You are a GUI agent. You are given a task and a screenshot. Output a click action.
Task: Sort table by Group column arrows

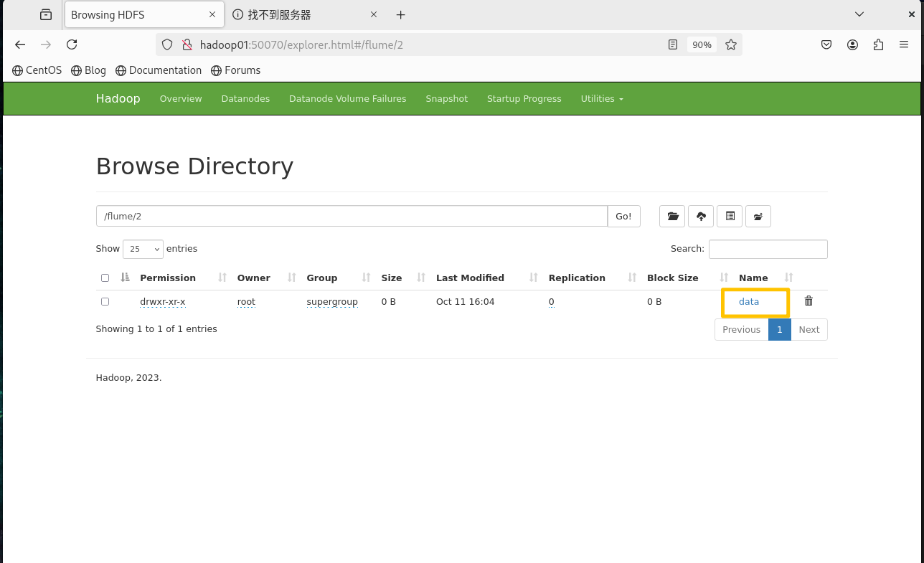click(x=367, y=278)
